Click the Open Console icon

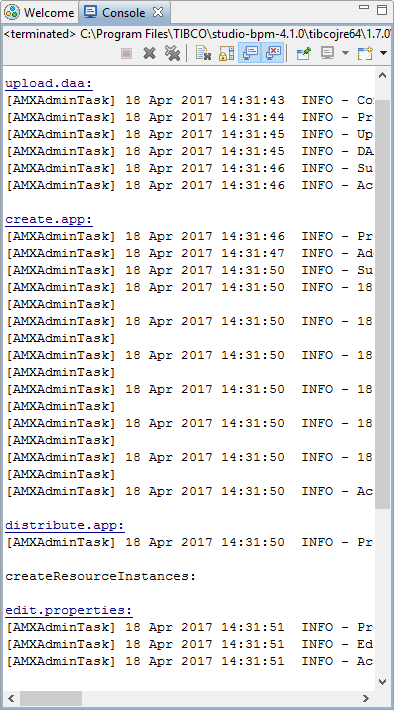(365, 53)
